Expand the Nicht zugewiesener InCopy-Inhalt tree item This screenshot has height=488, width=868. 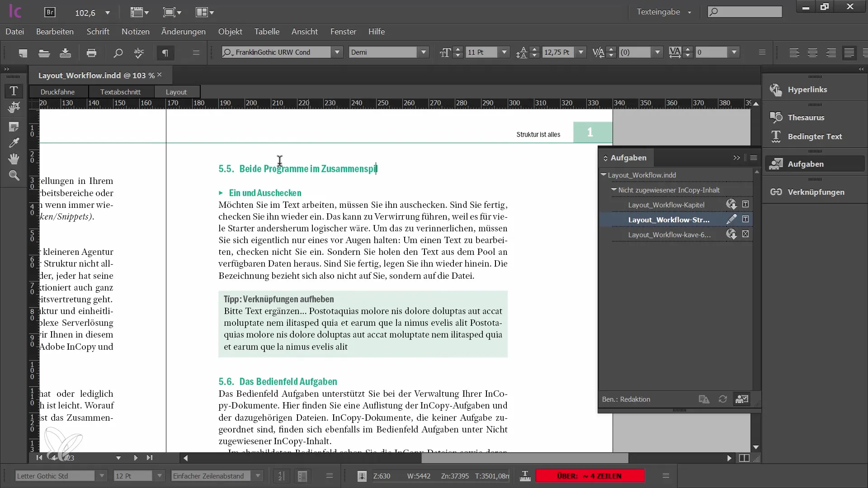pos(613,189)
